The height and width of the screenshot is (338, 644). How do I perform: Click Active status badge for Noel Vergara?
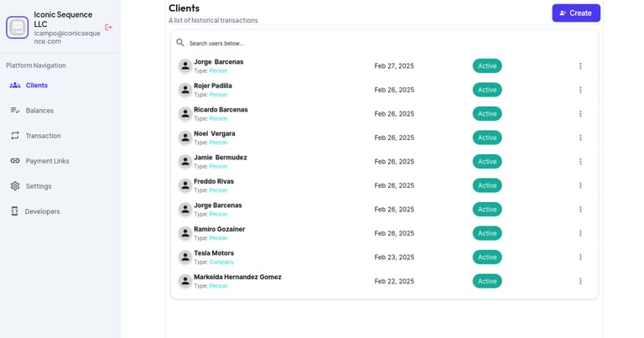487,138
